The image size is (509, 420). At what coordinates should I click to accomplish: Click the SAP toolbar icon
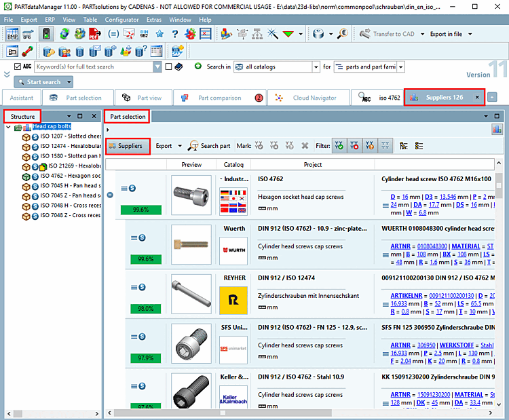(177, 51)
